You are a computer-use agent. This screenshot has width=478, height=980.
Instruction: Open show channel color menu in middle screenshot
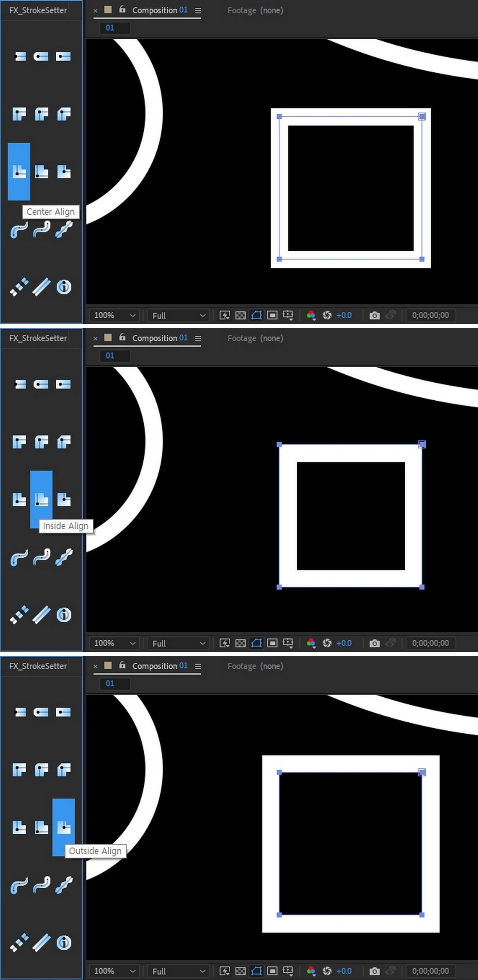(311, 643)
